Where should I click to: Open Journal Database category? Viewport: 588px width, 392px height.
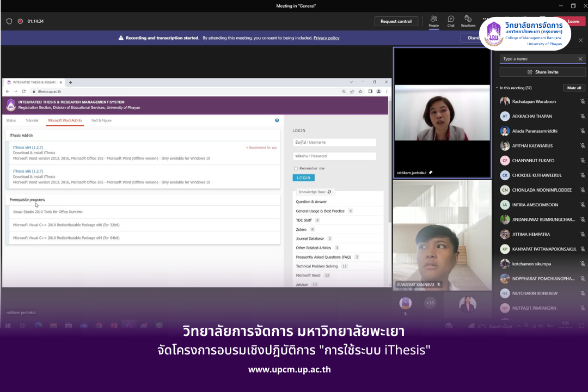tap(310, 238)
